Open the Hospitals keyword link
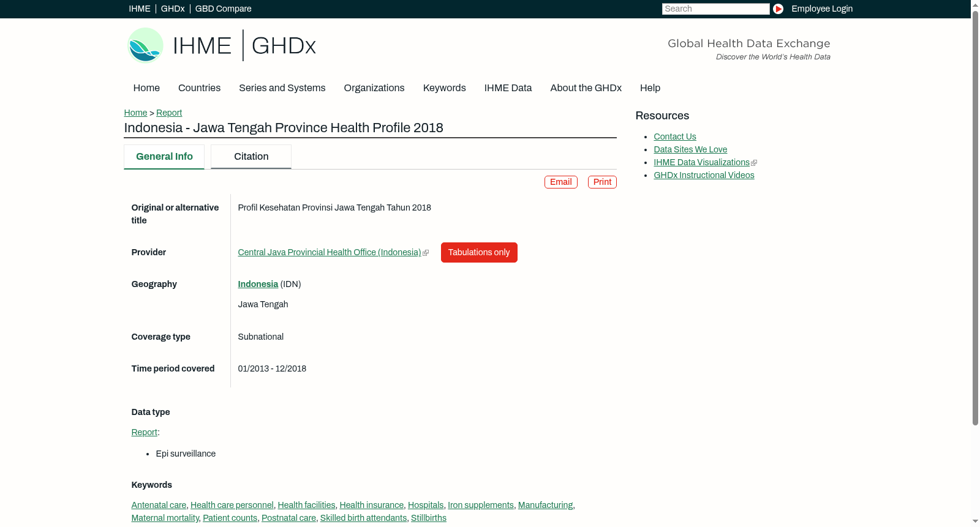The image size is (980, 527). click(426, 505)
